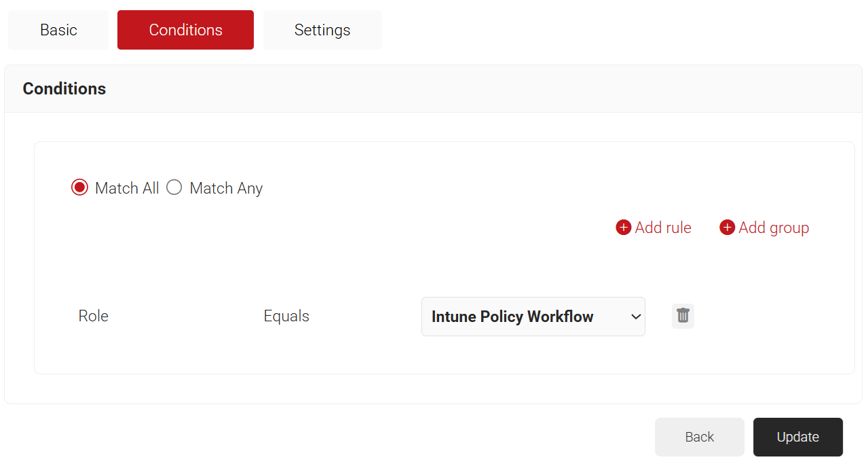Click the Conditions panel heading
The height and width of the screenshot is (466, 868).
(64, 89)
